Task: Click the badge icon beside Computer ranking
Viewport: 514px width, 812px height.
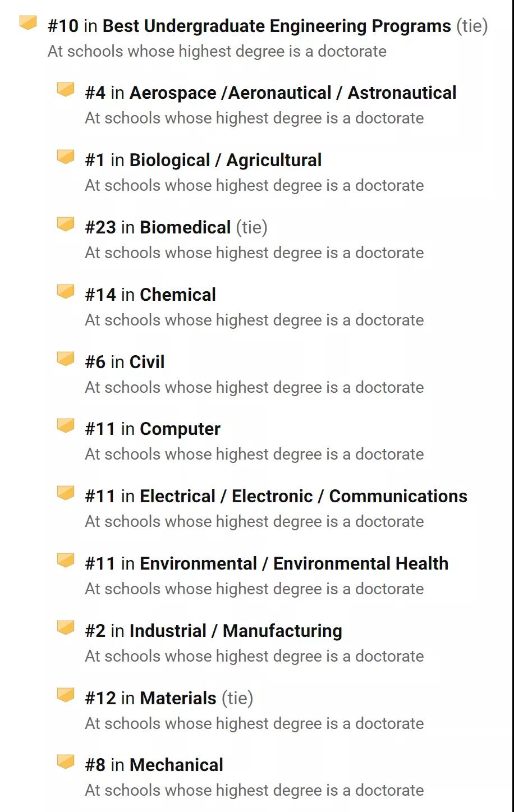Action: pos(66,425)
